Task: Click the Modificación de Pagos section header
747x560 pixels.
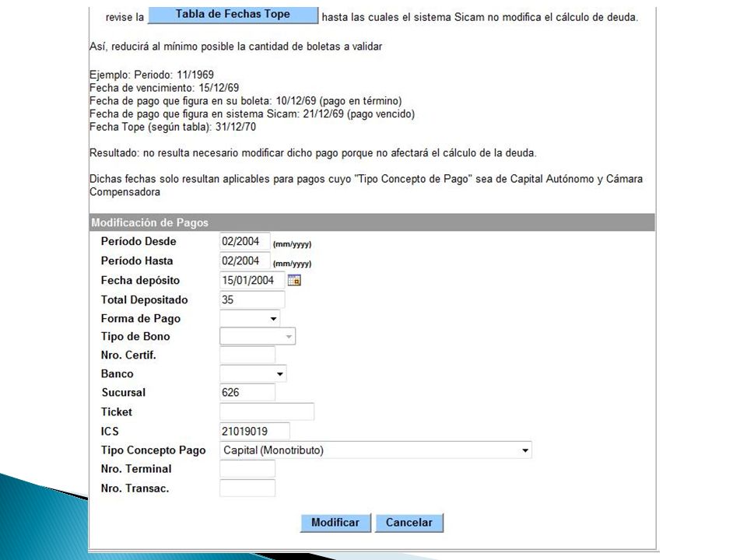Action: [x=372, y=222]
